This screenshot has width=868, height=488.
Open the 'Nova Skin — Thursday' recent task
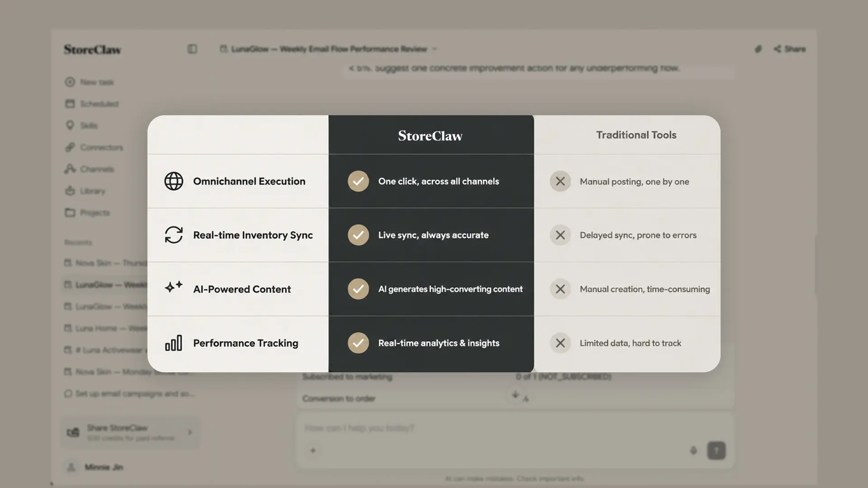(x=105, y=263)
